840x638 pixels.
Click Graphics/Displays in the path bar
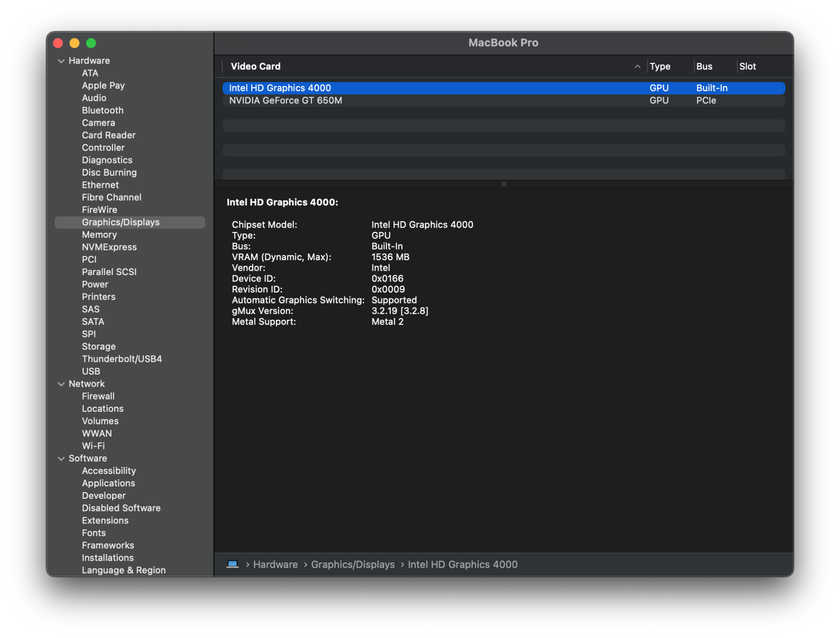click(352, 564)
